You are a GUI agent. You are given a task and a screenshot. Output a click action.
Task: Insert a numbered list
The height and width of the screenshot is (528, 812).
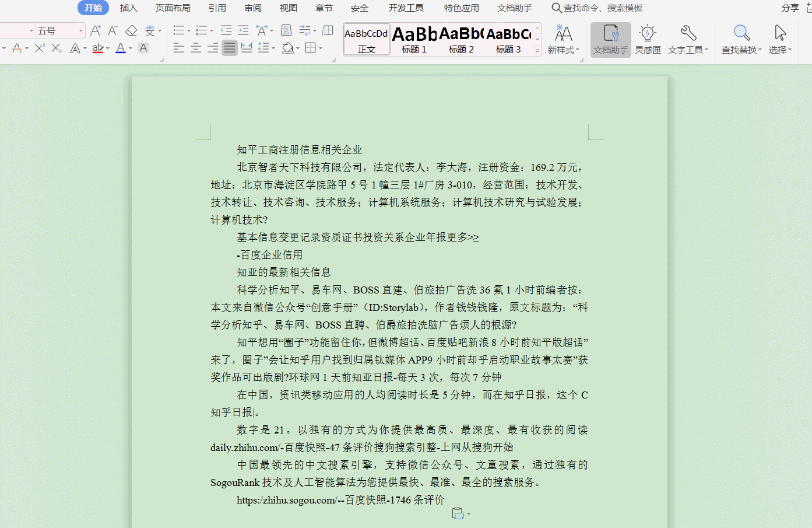click(202, 30)
